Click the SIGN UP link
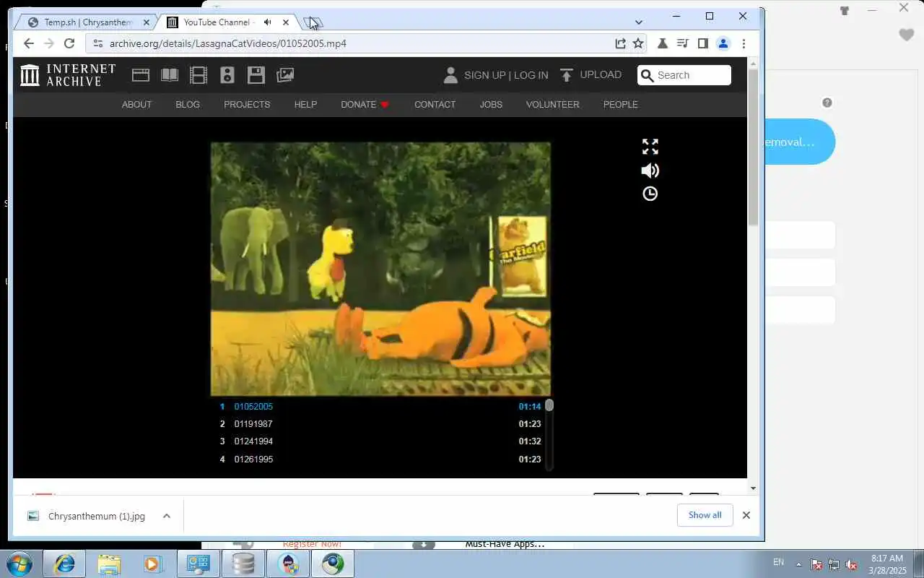Image resolution: width=924 pixels, height=578 pixels. point(484,75)
